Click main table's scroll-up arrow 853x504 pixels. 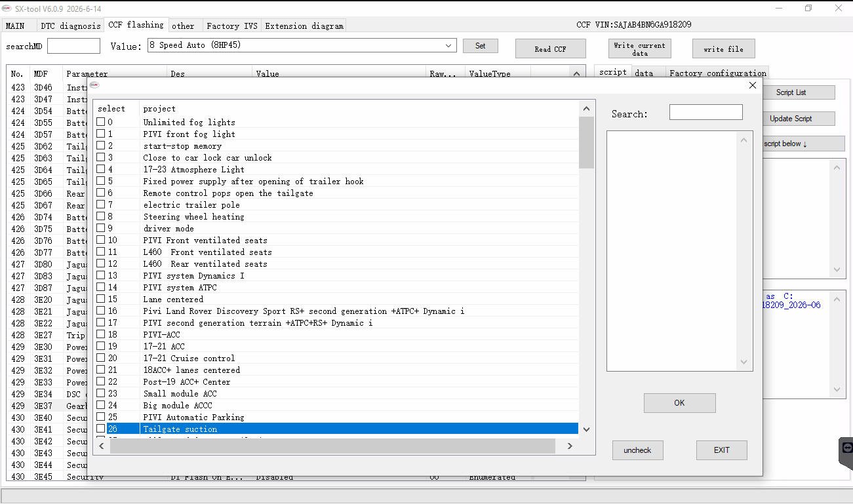coord(576,73)
